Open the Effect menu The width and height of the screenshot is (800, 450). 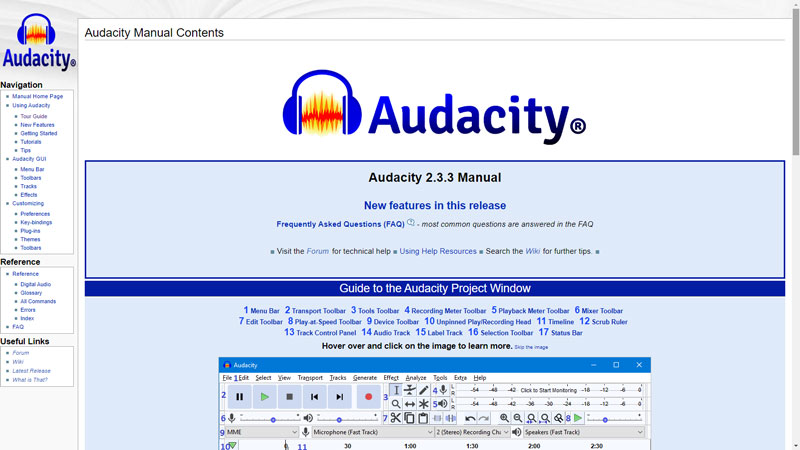point(391,378)
